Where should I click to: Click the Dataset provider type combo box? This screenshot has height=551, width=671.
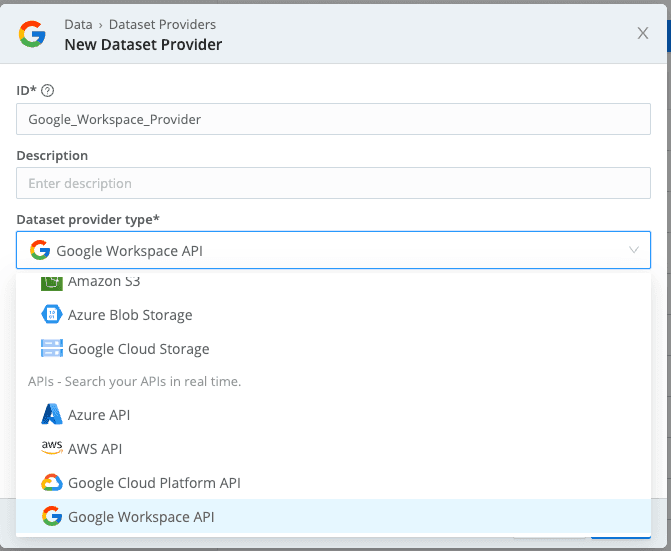pyautogui.click(x=333, y=250)
